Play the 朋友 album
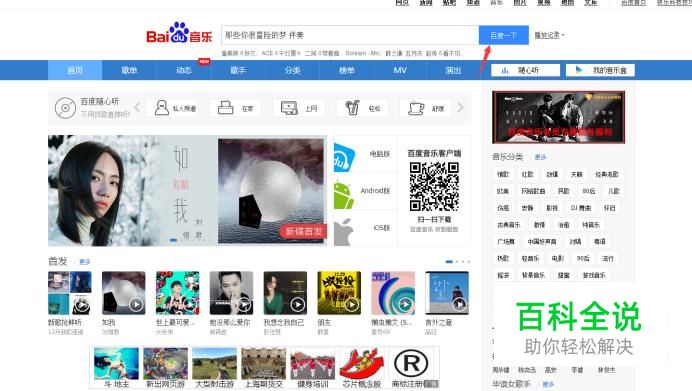Viewport: 692px width, 391px height. point(351,305)
